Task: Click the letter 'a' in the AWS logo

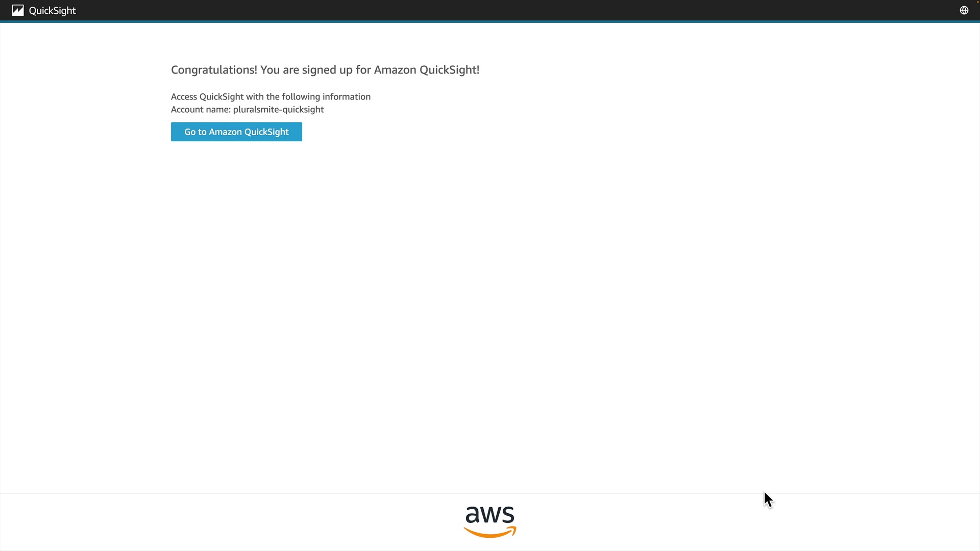Action: [x=472, y=515]
